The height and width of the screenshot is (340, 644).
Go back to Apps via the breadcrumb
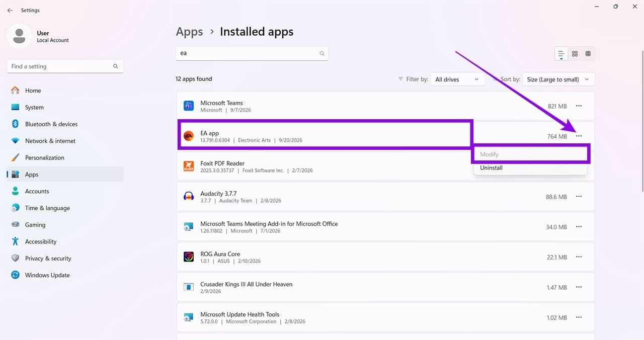[189, 32]
